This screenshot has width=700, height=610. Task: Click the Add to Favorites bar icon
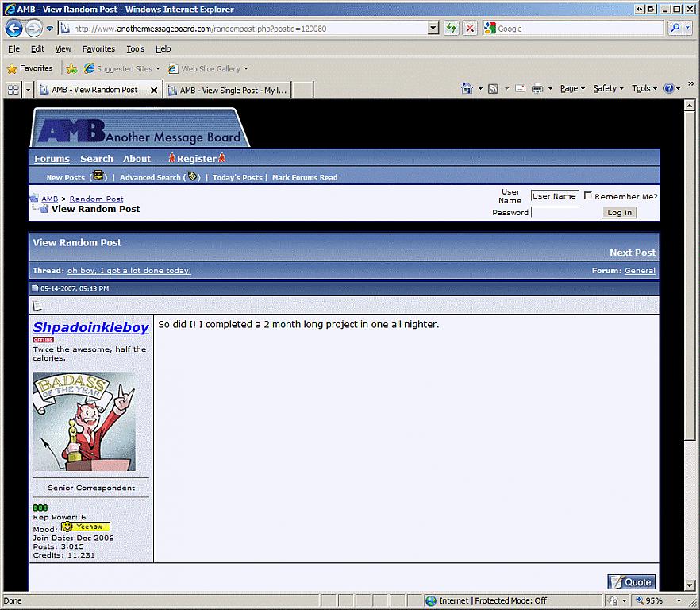[x=71, y=69]
